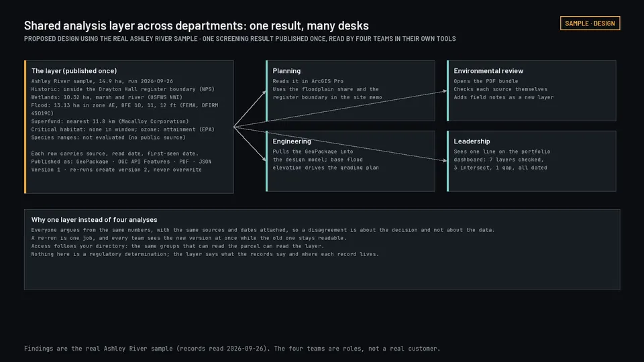Click '3 intersect, 1 gap, all dated' line
The image size is (644, 362).
click(500, 168)
